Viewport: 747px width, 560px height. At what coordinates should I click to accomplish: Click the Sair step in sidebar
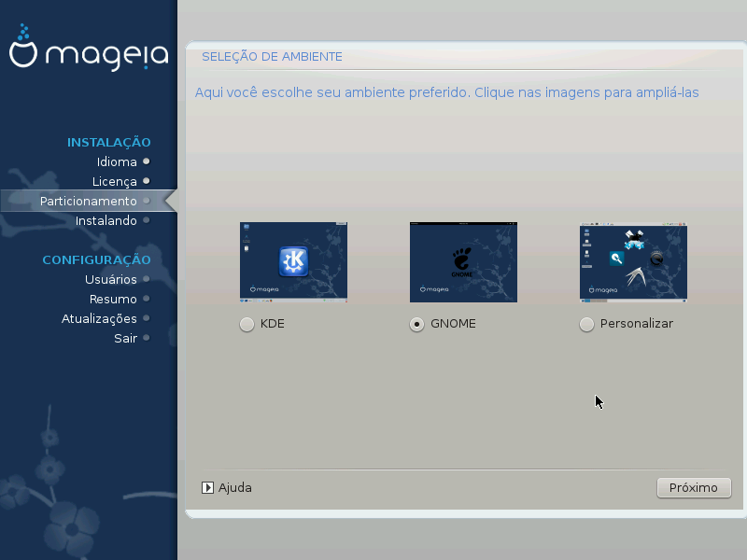(x=125, y=338)
